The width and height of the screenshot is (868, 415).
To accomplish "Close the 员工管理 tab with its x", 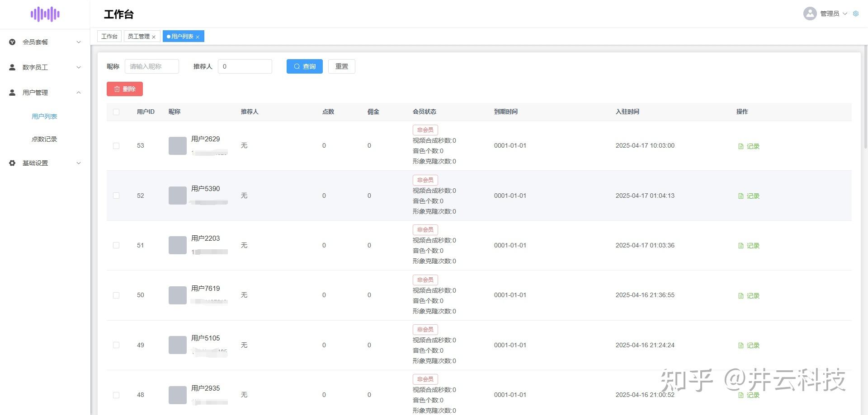I will (154, 37).
